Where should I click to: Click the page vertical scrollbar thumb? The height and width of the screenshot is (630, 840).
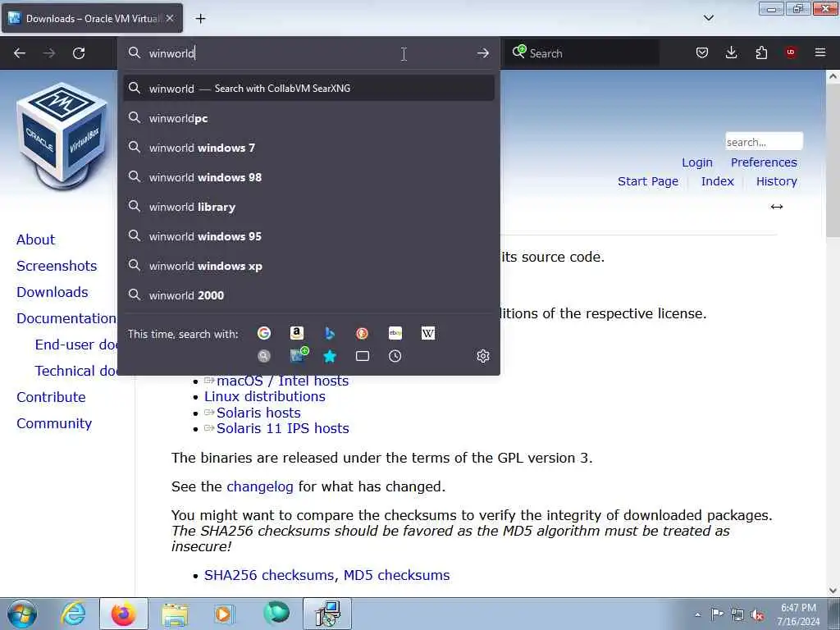tap(833, 159)
